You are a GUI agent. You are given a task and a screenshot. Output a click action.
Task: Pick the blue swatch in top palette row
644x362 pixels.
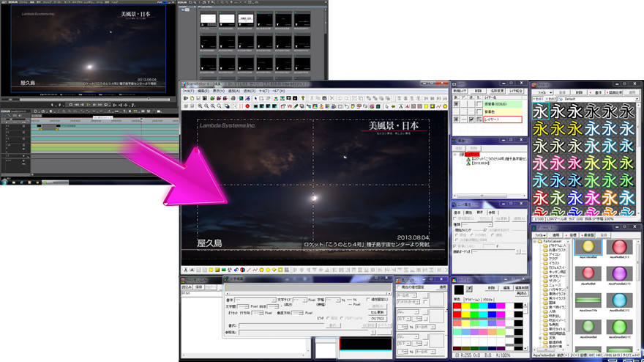[x=492, y=306]
